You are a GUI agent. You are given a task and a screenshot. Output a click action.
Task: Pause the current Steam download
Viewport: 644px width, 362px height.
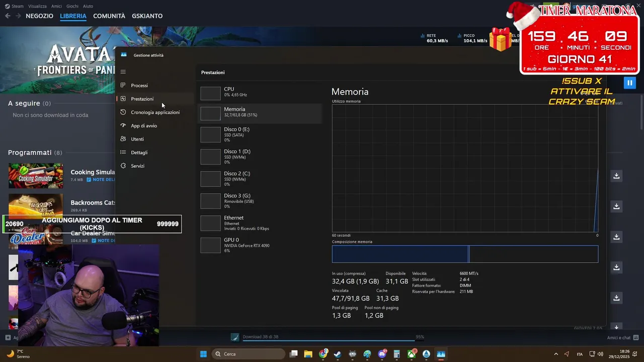[629, 83]
